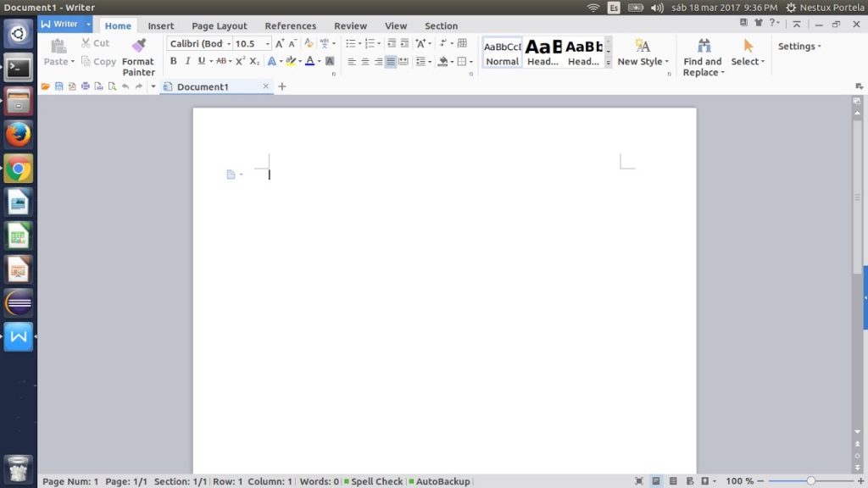Undo the last action
The image size is (868, 488).
(126, 86)
